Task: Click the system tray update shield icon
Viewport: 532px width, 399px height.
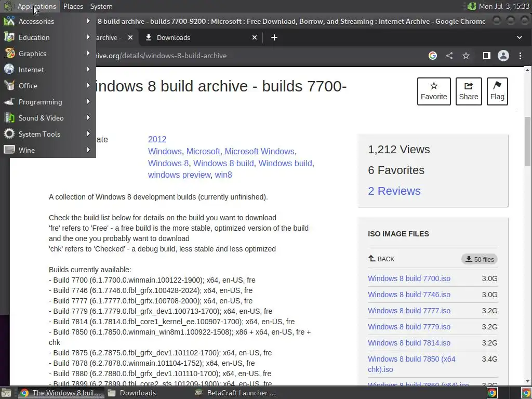Action: tap(472, 6)
